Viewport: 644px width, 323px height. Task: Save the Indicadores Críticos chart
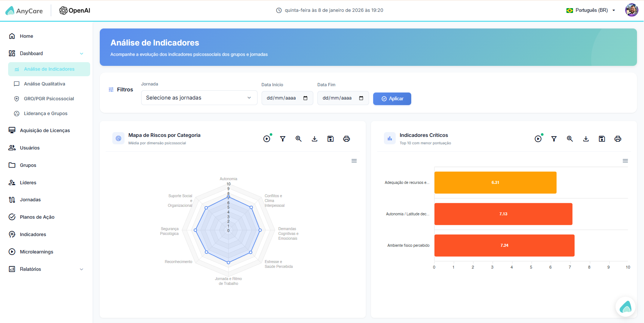pos(602,139)
